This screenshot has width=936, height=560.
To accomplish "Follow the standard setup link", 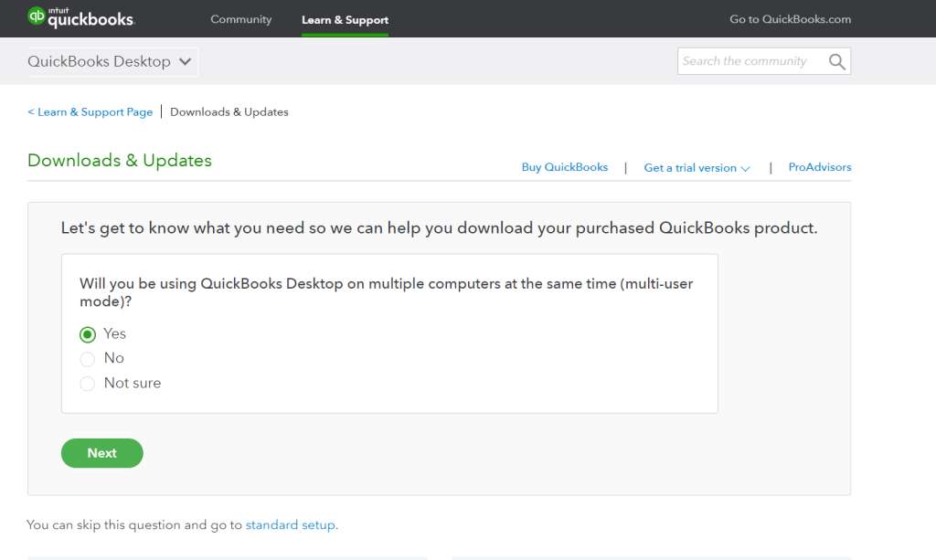I will (x=292, y=524).
